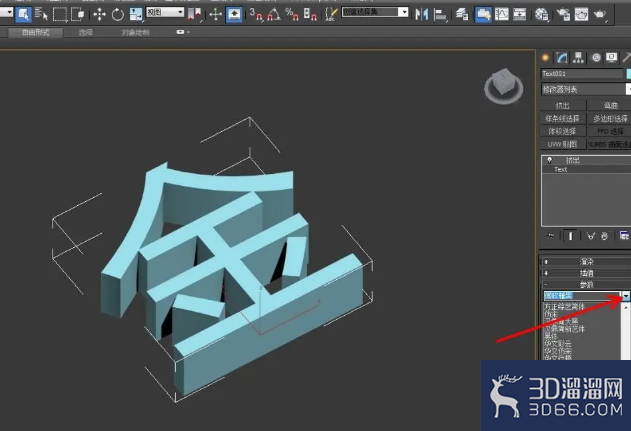Click the Pin Stack icon
The height and width of the screenshot is (431, 631).
[x=550, y=236]
